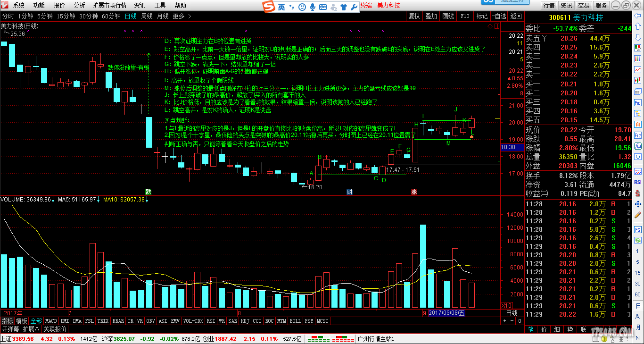Select the MACD indicator tab
The height and width of the screenshot is (344, 644).
point(51,321)
